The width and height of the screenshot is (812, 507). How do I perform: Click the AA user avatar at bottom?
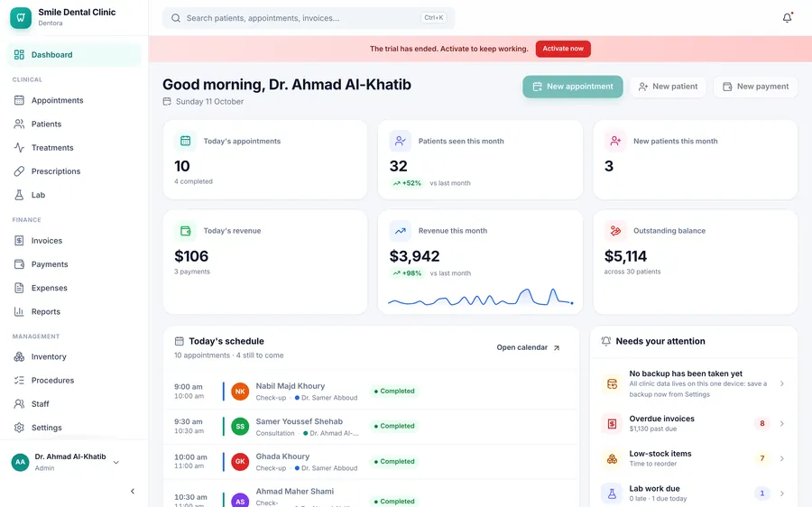click(20, 462)
